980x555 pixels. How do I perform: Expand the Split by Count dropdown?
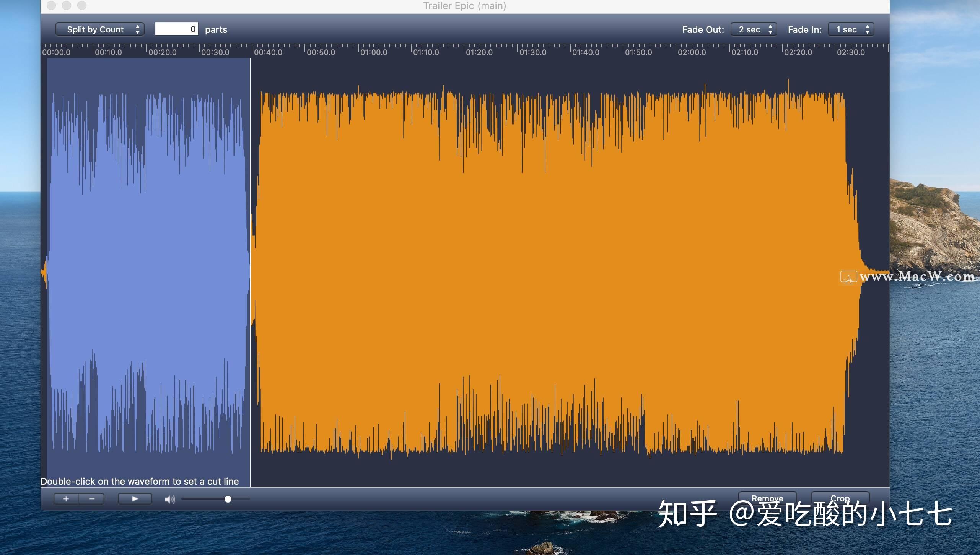click(x=100, y=28)
